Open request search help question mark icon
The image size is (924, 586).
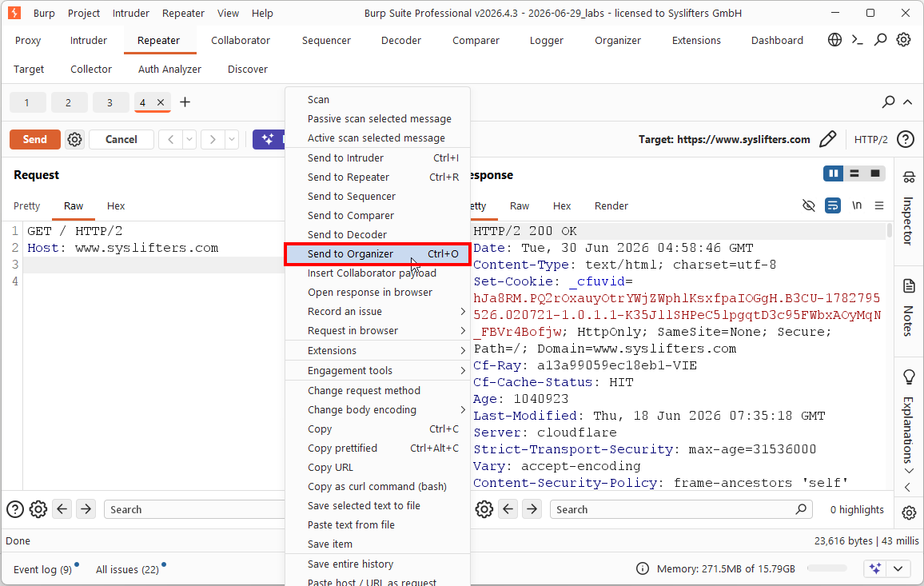click(x=14, y=508)
